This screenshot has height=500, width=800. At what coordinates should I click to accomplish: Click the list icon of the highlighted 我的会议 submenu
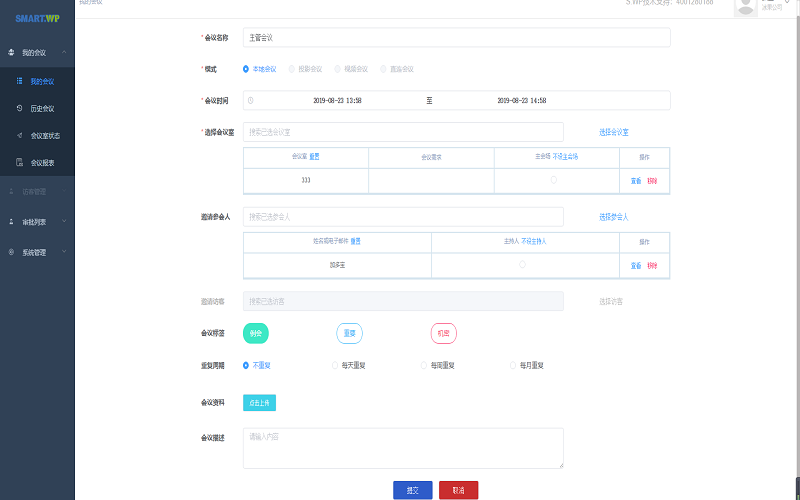coord(19,81)
